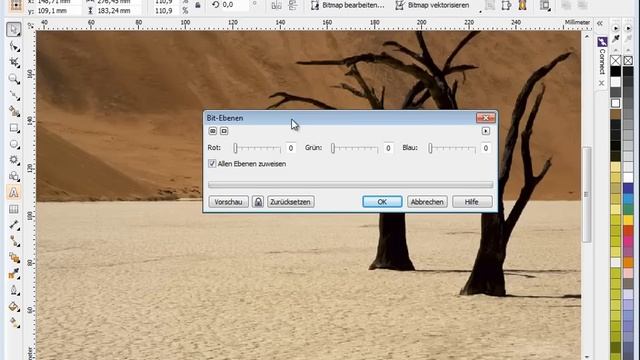640x360 pixels.
Task: Select no-color swatch in left palette
Action: [x=616, y=60]
